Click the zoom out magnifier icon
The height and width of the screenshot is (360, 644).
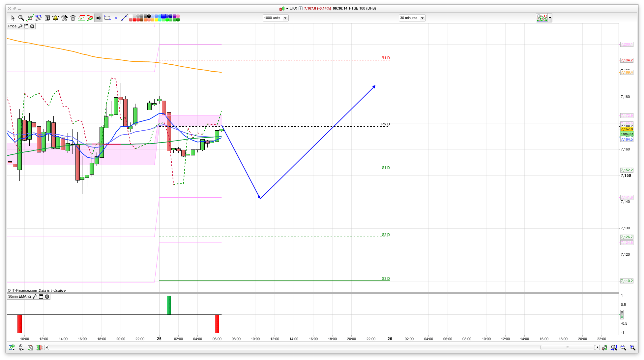click(623, 347)
